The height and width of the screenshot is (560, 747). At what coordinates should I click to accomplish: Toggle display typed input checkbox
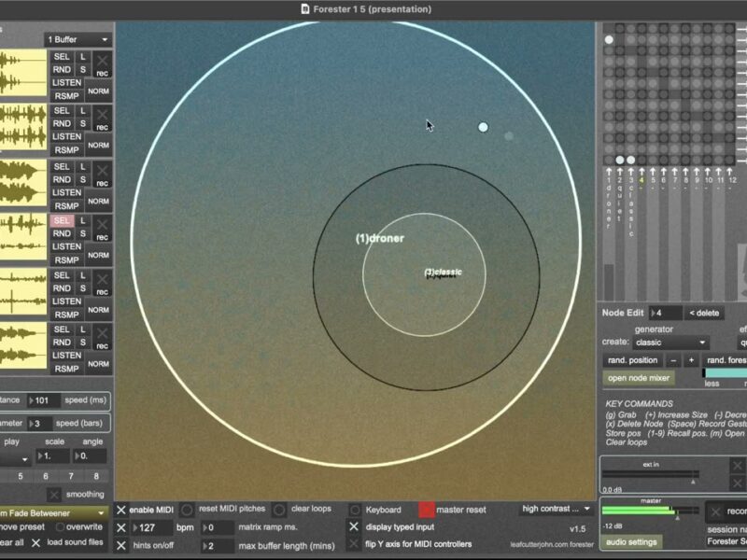(354, 526)
